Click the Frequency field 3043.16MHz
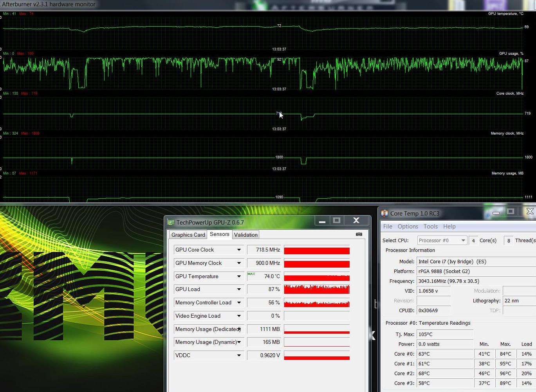 (476, 281)
